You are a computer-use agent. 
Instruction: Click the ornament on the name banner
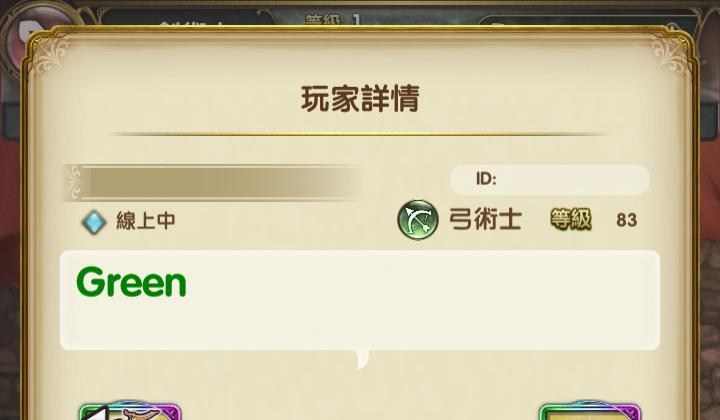[73, 183]
